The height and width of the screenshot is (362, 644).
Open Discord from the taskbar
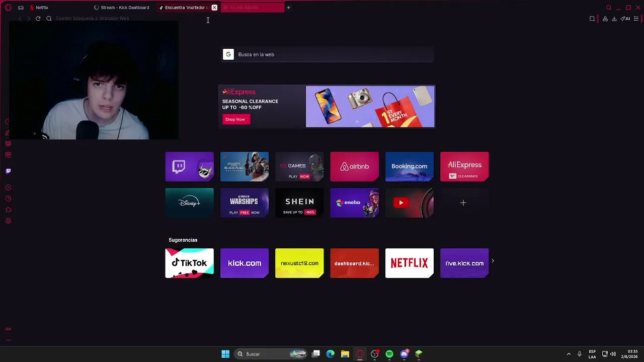[x=404, y=354]
